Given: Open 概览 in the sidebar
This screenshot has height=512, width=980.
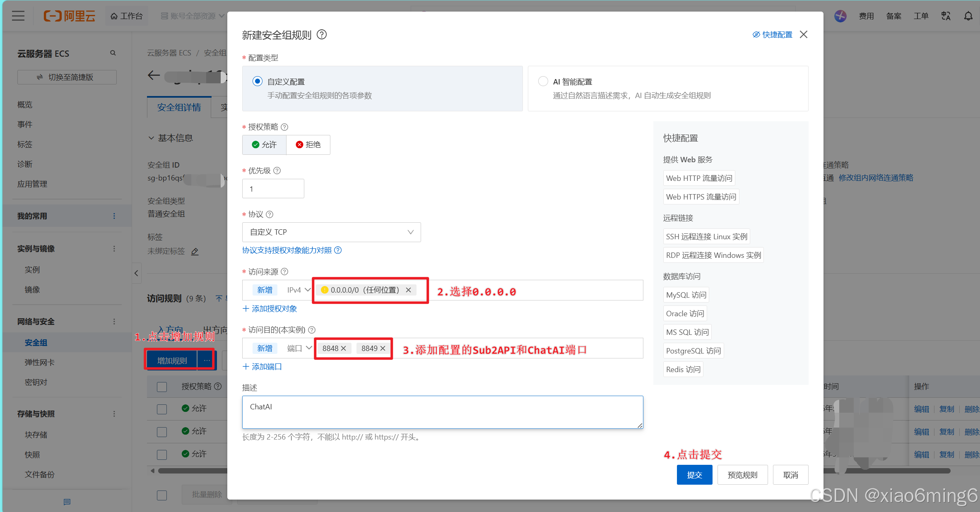Looking at the screenshot, I should [25, 105].
